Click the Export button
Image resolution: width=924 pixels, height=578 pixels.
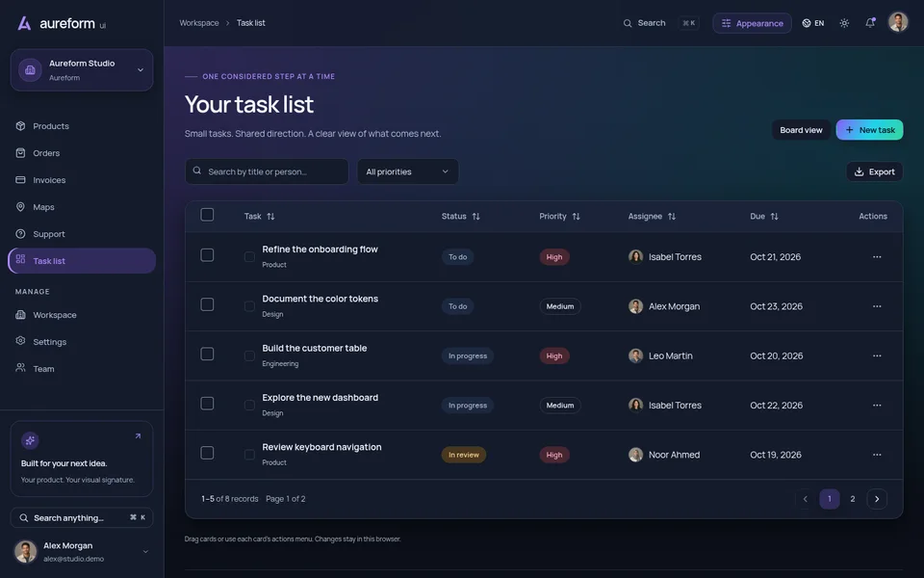pos(875,171)
